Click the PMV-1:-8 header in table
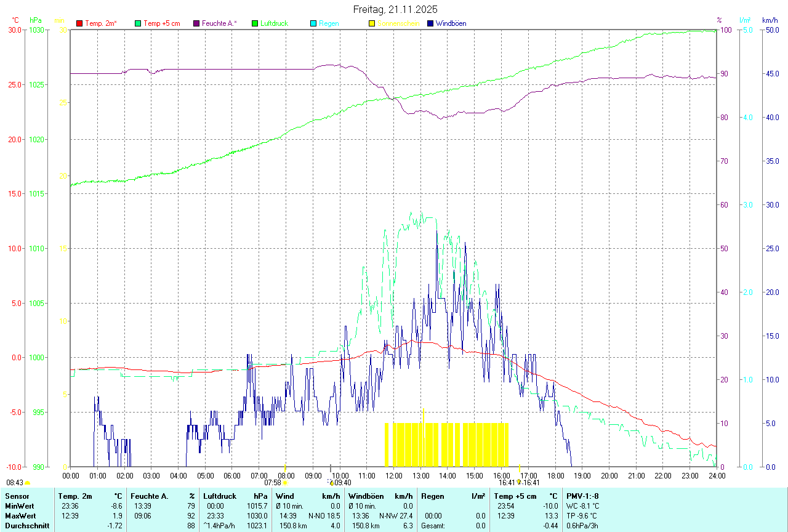Image resolution: width=788 pixels, height=532 pixels. pyautogui.click(x=582, y=496)
